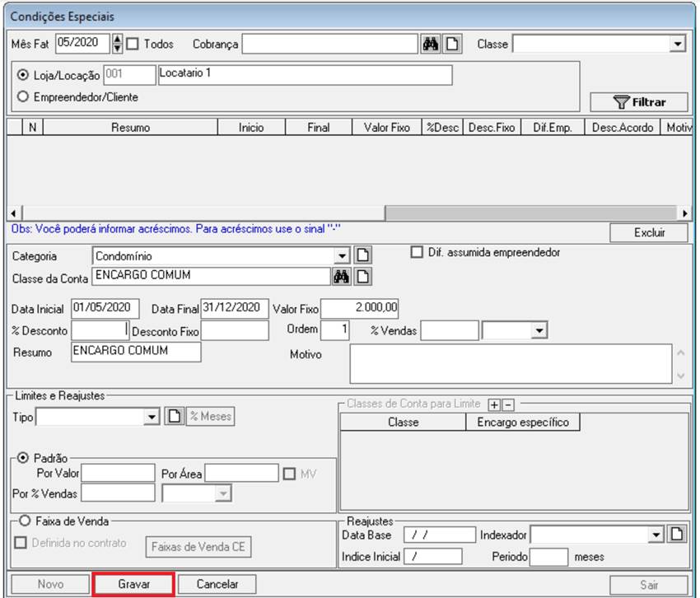This screenshot has width=700, height=598.
Task: Click new page icon beside Categoria dropdown
Action: click(x=363, y=255)
